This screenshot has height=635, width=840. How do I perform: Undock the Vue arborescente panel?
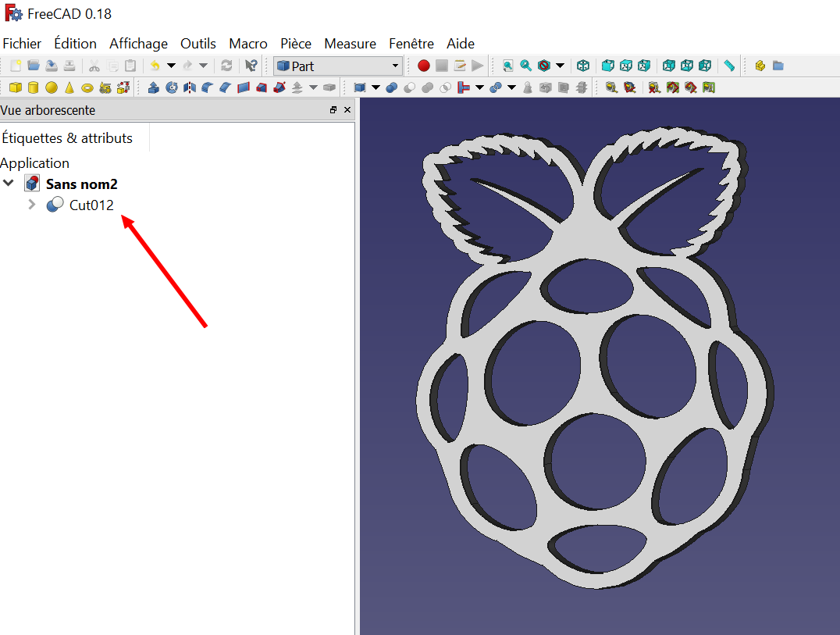click(x=333, y=110)
